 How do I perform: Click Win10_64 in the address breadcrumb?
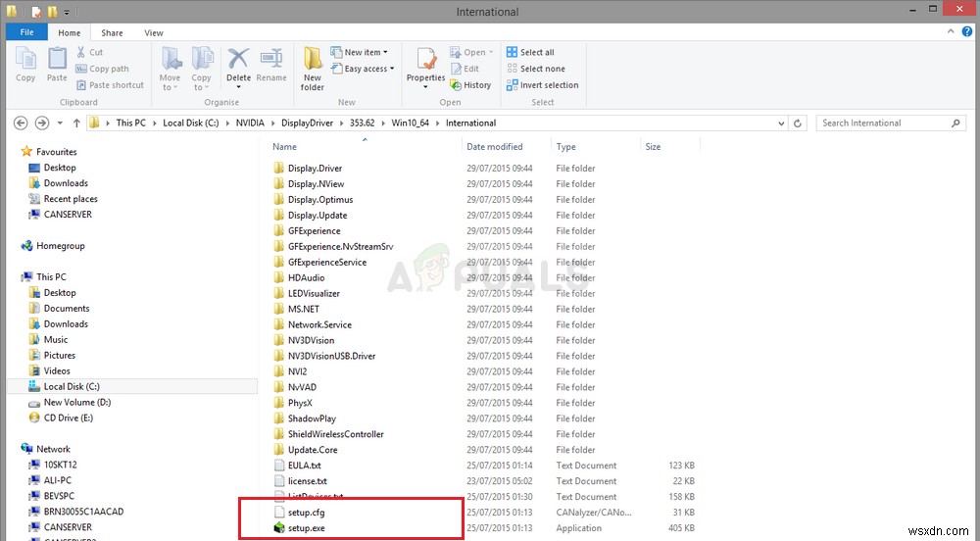click(410, 123)
